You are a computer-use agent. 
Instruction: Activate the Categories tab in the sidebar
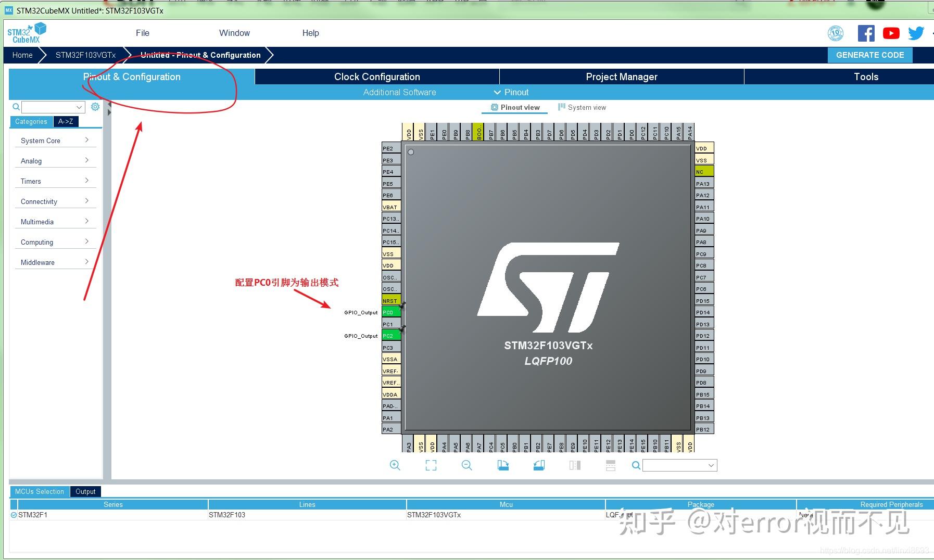click(31, 121)
